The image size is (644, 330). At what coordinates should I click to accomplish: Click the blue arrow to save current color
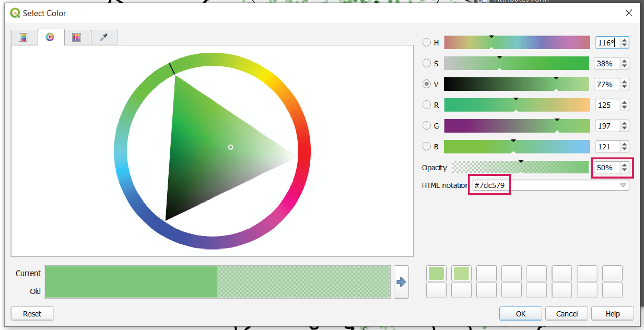(x=400, y=283)
